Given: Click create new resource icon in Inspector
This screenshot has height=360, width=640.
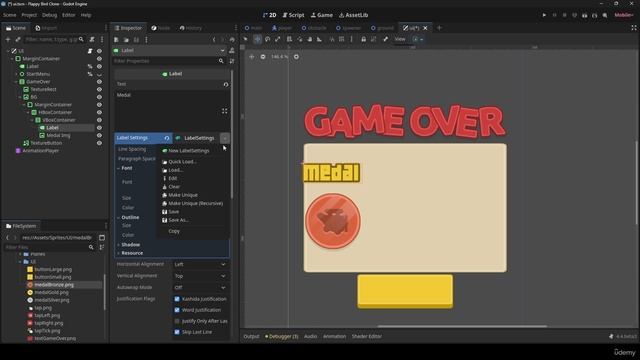Looking at the screenshot, I should pyautogui.click(x=116, y=40).
